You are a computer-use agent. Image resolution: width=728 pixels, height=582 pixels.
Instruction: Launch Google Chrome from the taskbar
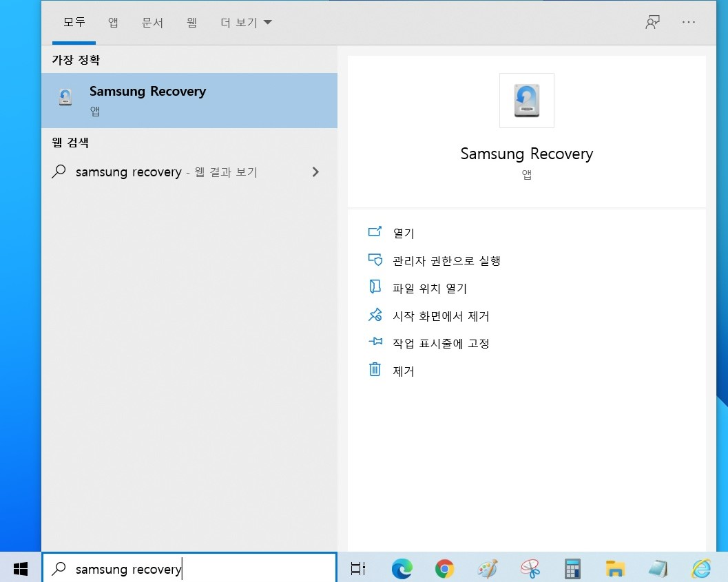444,568
